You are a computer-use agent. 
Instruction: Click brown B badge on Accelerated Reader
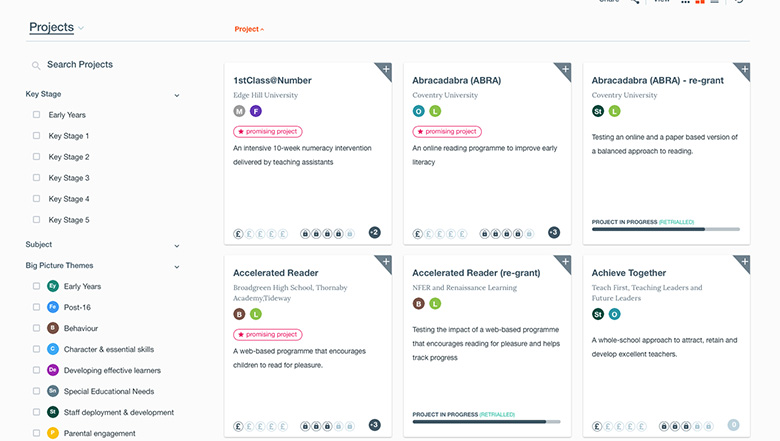239,314
